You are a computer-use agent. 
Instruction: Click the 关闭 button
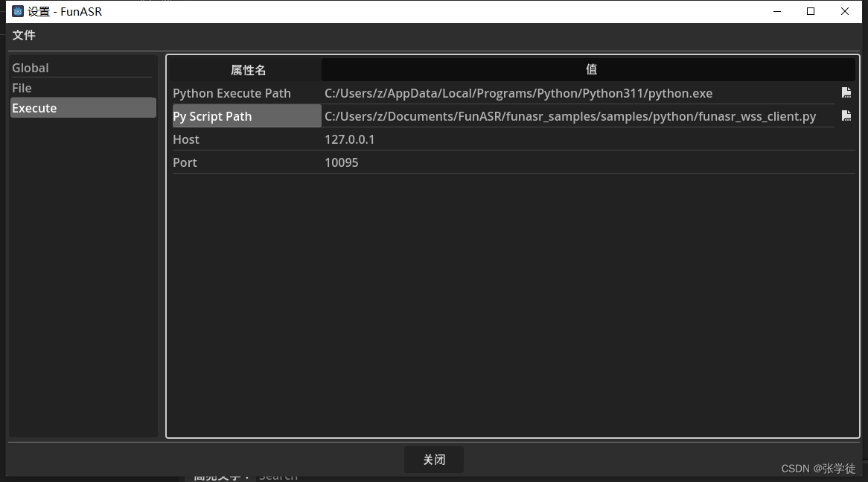tap(434, 460)
